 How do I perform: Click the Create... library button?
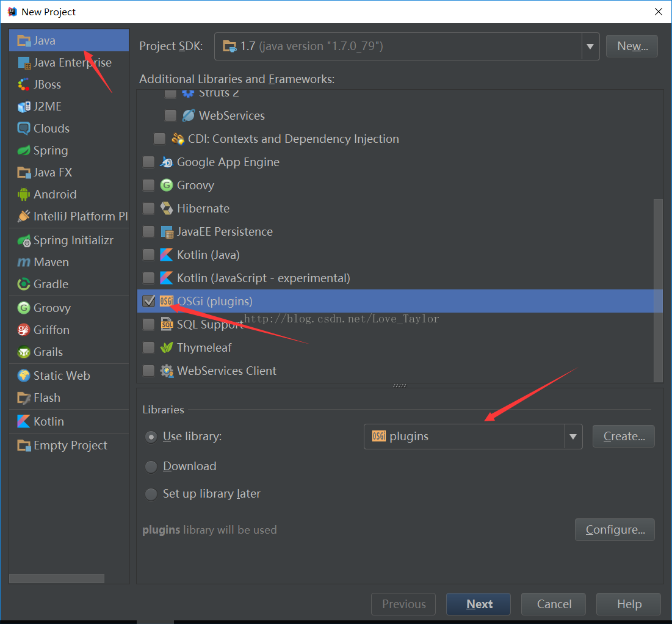coord(624,436)
